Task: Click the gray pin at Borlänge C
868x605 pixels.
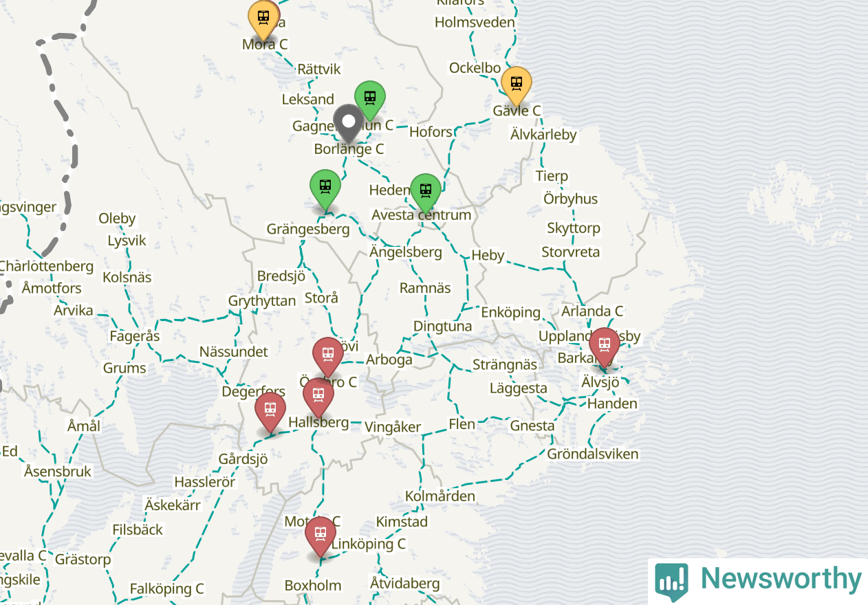Action: [349, 125]
